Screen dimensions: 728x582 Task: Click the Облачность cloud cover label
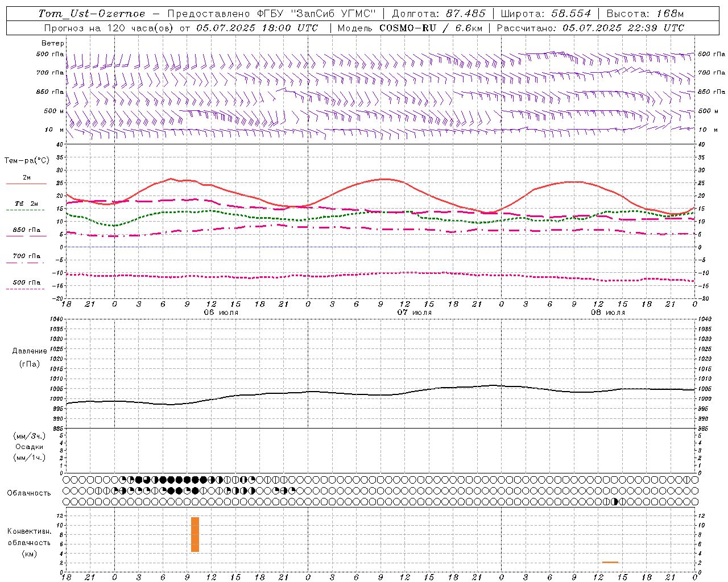[29, 493]
